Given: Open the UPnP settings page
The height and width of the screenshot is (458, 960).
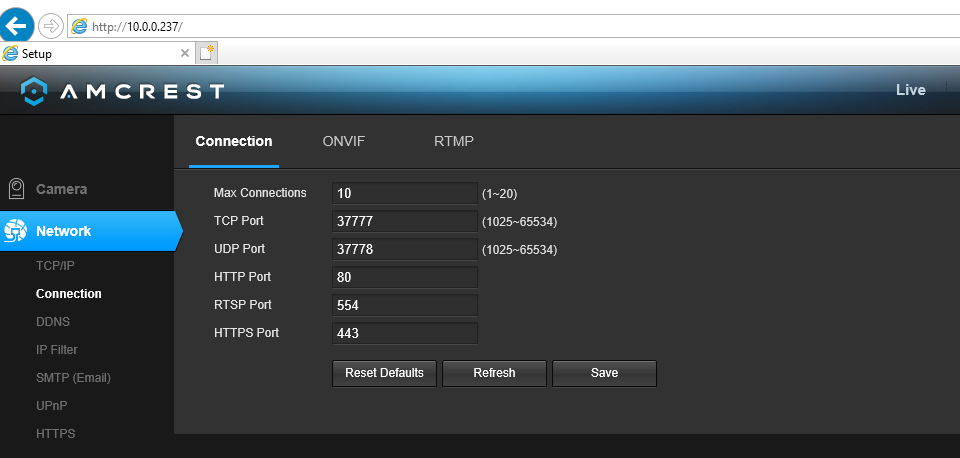Looking at the screenshot, I should pos(51,406).
